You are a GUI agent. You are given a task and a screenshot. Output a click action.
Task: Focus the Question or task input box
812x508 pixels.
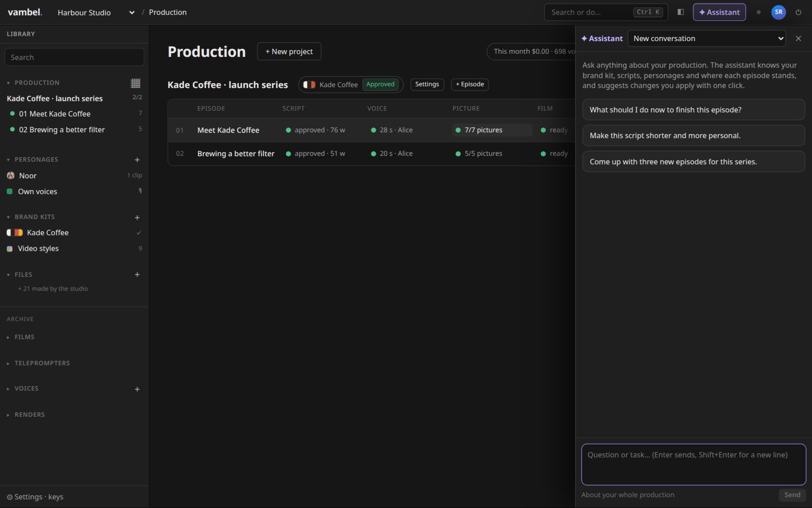pyautogui.click(x=693, y=464)
